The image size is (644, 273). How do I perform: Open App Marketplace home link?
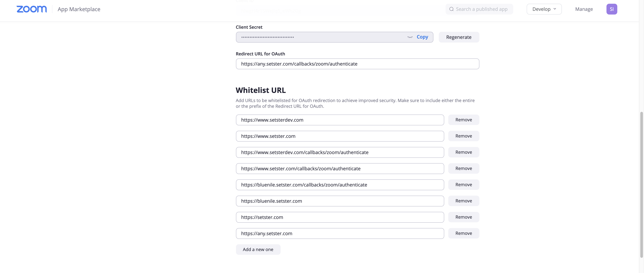[79, 9]
